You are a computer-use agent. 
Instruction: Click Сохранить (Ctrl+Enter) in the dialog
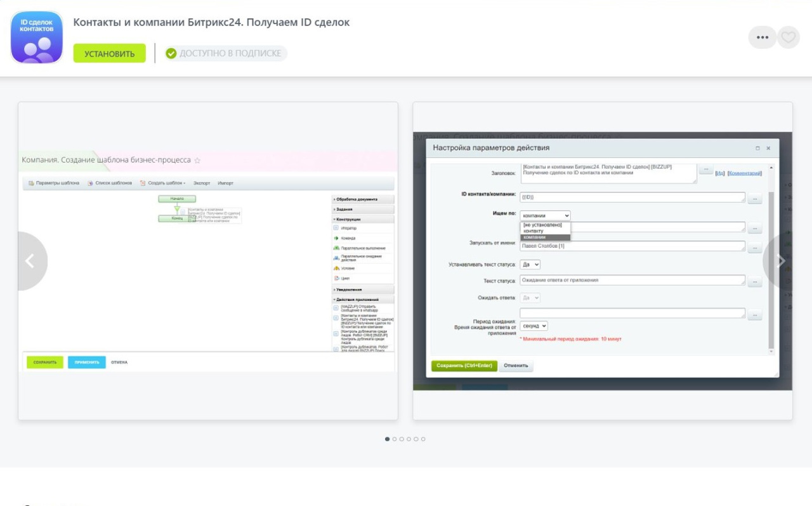click(x=464, y=366)
